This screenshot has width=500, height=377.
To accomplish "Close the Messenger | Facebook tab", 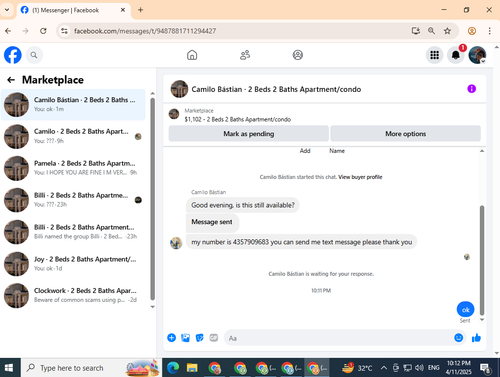I will click(x=123, y=10).
